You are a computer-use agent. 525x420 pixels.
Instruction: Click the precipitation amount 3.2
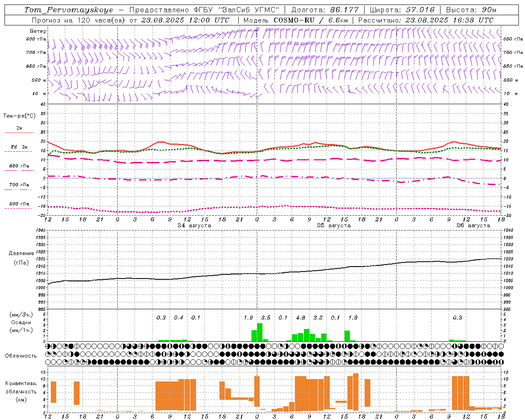318,317
